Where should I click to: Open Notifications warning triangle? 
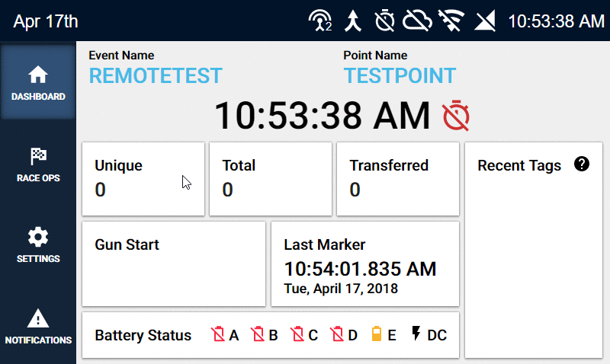[37, 318]
